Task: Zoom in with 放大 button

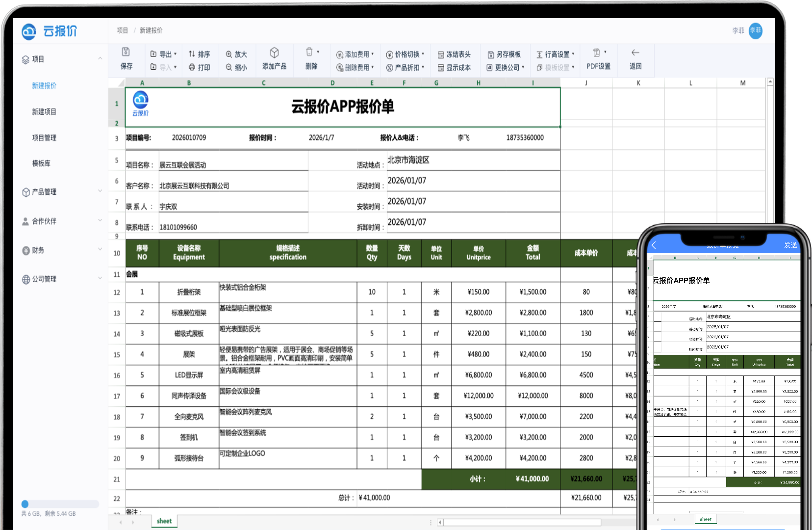Action: coord(236,54)
